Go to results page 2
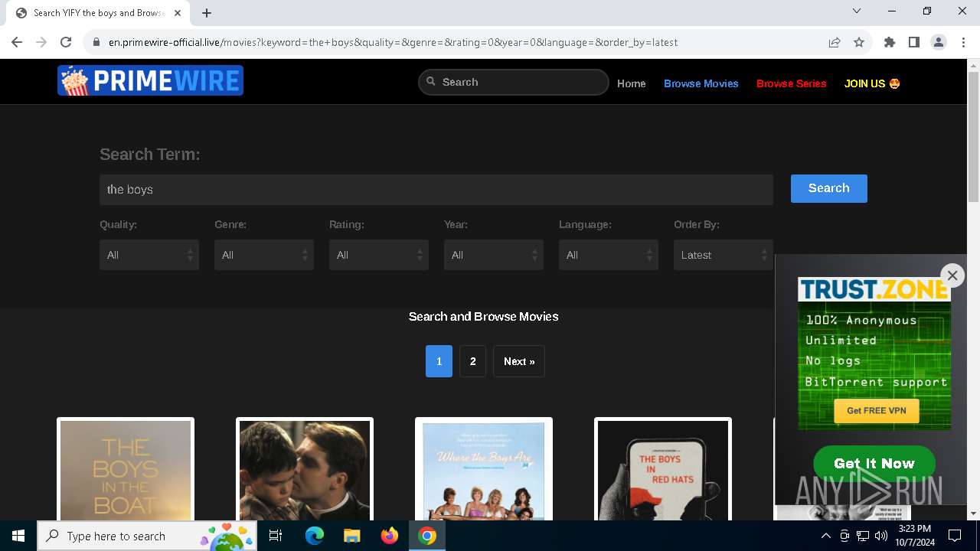 tap(472, 361)
